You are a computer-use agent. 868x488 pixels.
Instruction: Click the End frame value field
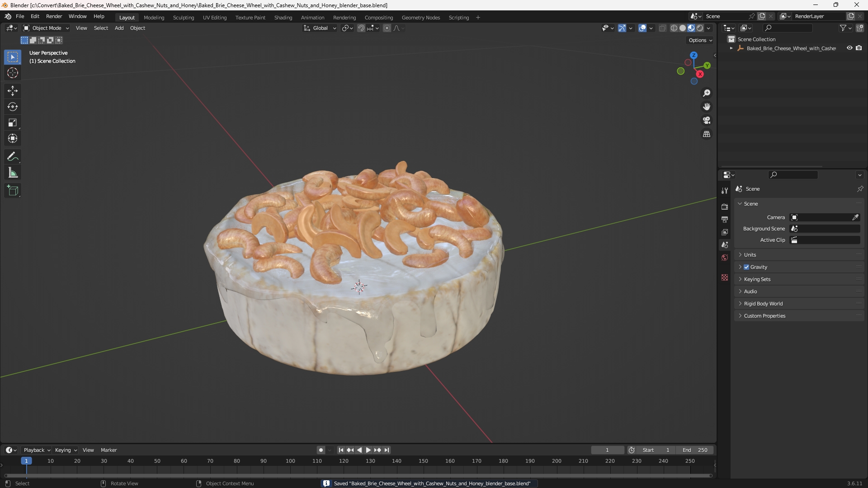pos(695,450)
